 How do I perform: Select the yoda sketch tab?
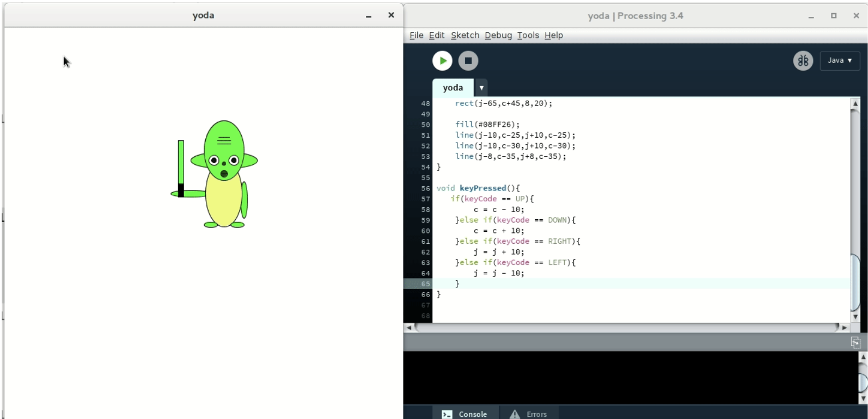(x=453, y=88)
